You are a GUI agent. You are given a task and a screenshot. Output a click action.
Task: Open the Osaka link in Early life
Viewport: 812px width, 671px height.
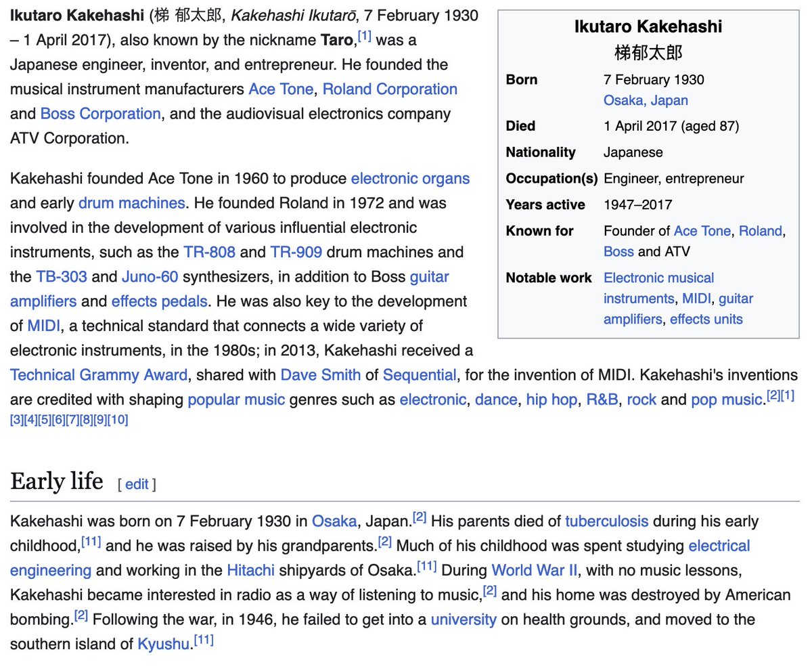pos(334,521)
